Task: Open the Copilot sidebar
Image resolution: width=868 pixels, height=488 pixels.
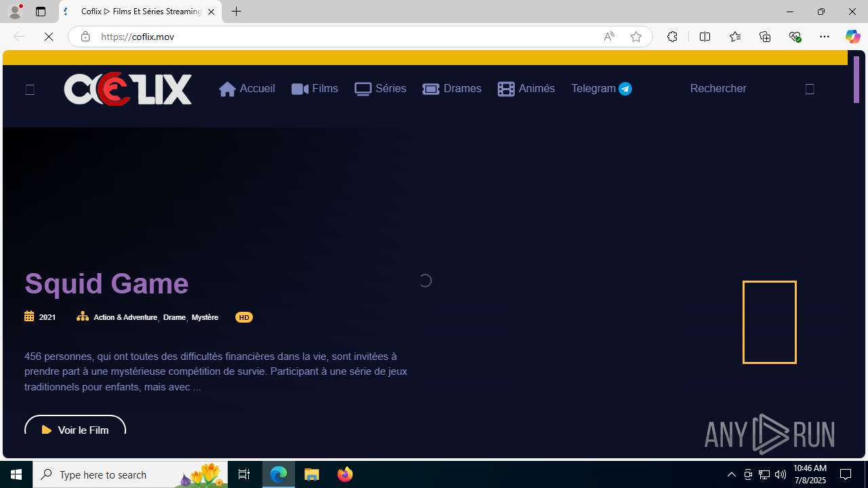Action: pyautogui.click(x=852, y=37)
